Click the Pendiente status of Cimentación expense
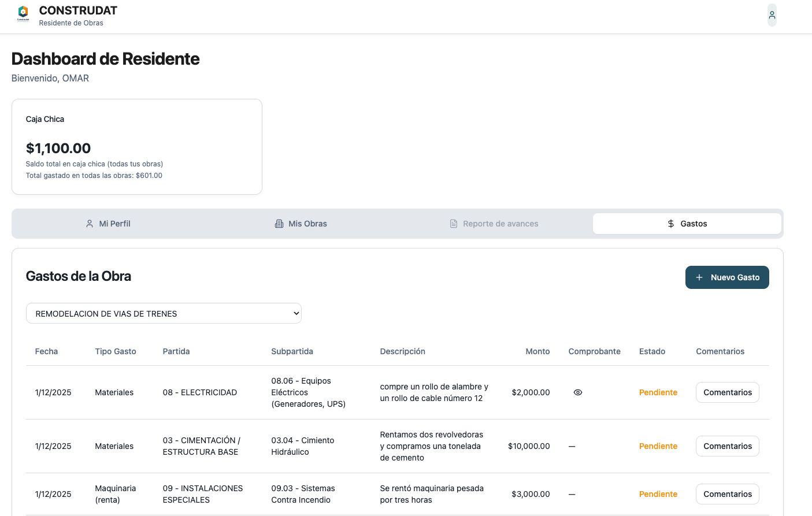 658,446
